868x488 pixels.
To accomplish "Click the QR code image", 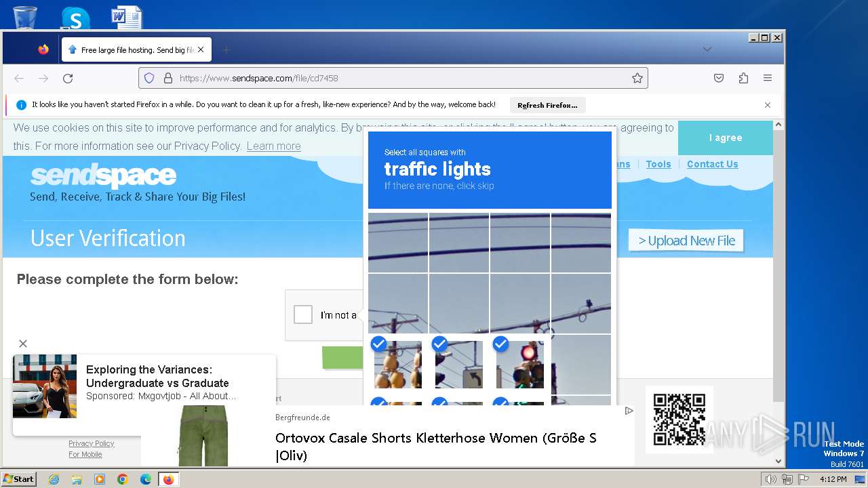I will pyautogui.click(x=679, y=420).
